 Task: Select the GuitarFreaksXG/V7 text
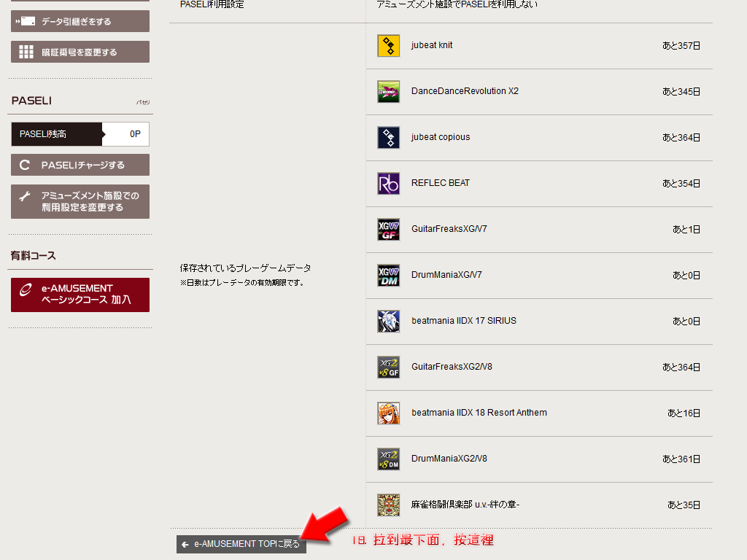pyautogui.click(x=449, y=229)
